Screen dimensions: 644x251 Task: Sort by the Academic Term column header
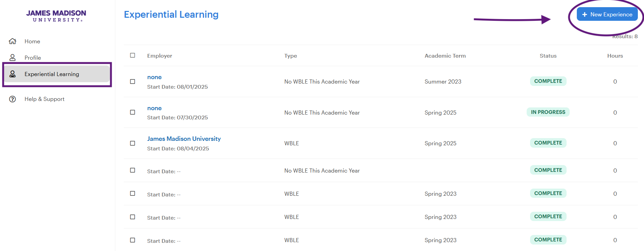445,56
